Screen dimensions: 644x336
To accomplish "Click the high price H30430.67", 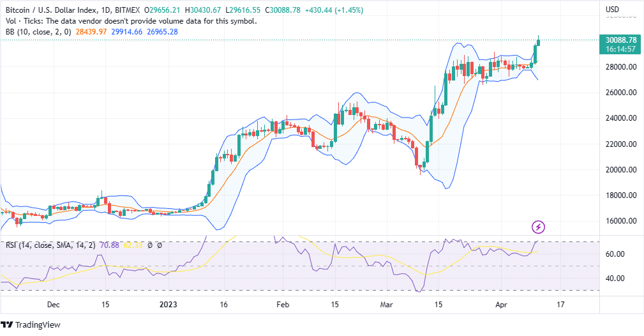I will 203,10.
